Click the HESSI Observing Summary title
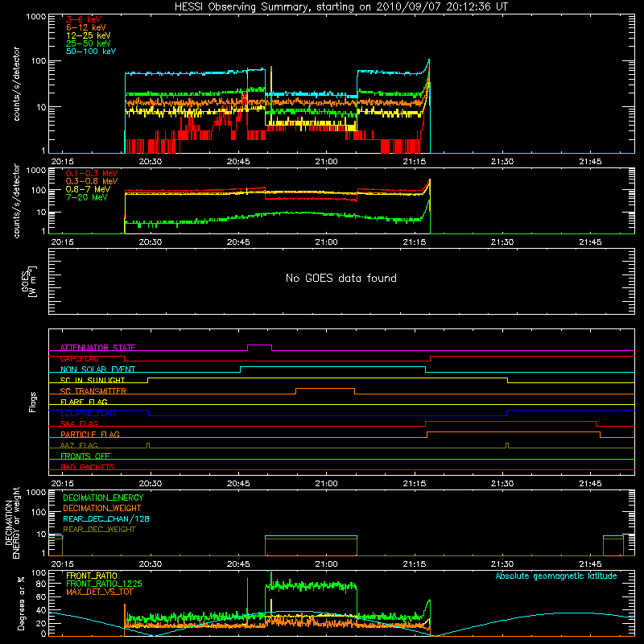The height and width of the screenshot is (644, 644). coord(341,6)
